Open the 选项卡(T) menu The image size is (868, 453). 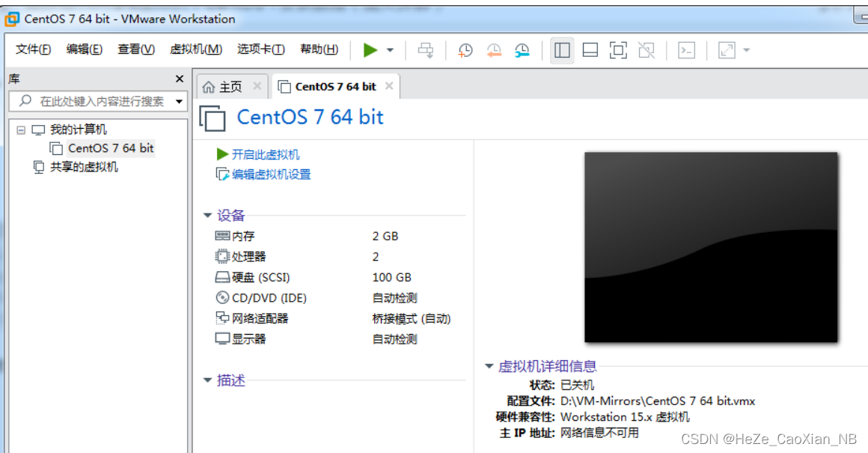click(x=260, y=49)
